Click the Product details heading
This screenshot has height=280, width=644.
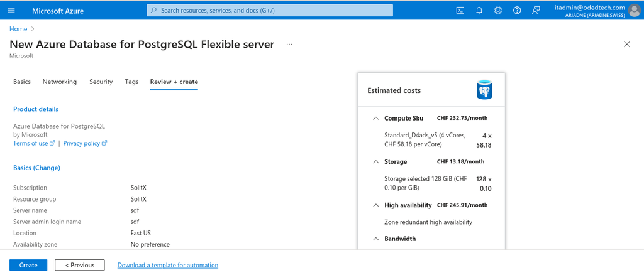36,109
